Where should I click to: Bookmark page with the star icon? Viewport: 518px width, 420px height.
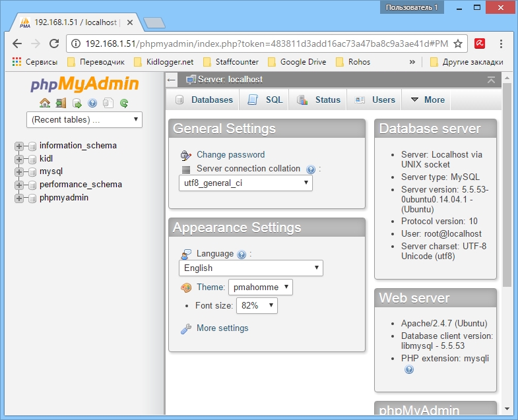458,44
